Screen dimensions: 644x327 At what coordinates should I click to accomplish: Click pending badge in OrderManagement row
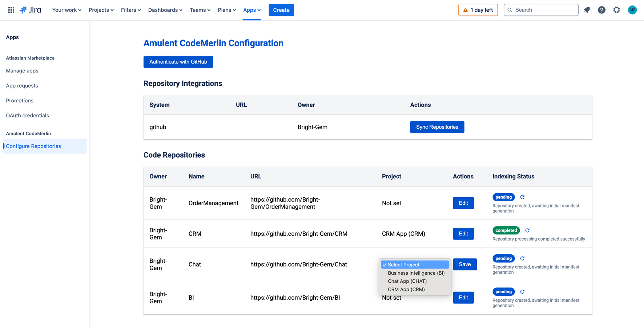(503, 197)
